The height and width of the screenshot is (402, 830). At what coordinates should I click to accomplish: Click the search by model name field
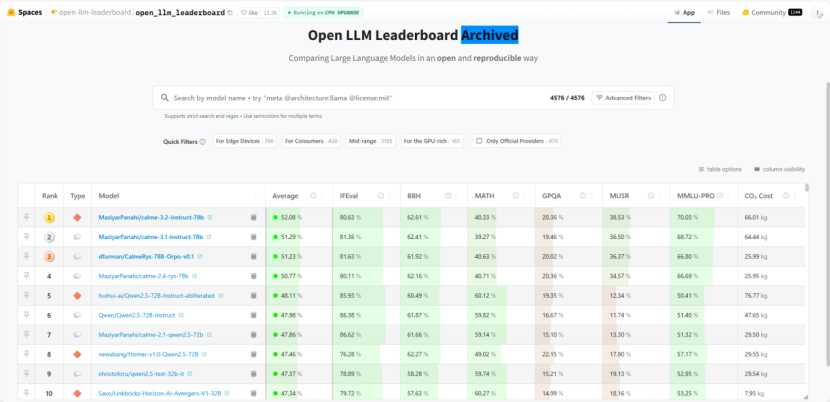[x=350, y=98]
